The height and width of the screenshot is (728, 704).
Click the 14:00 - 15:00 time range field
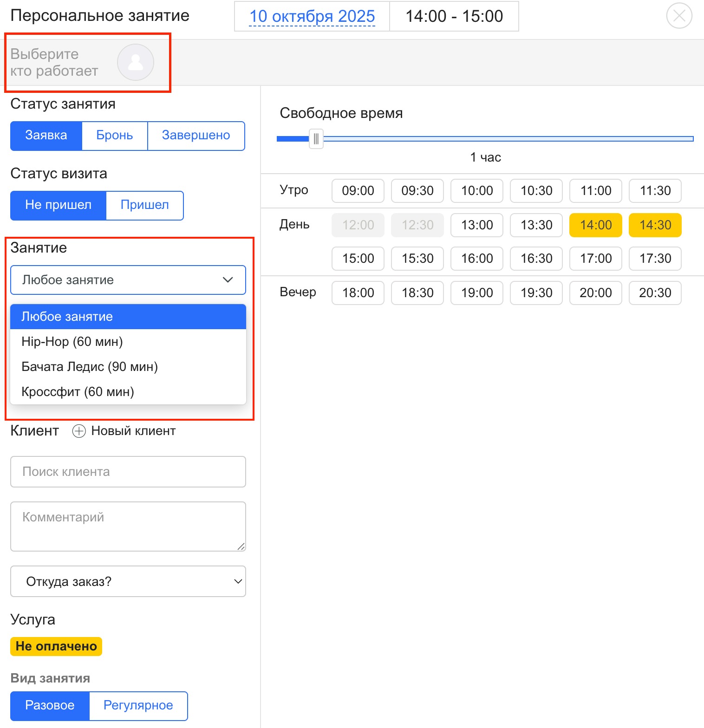point(454,16)
